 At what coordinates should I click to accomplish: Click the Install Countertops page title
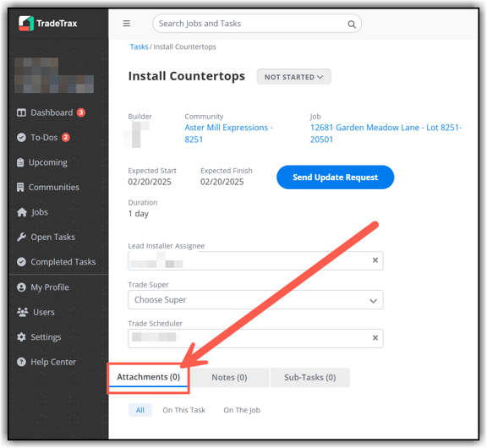[187, 76]
